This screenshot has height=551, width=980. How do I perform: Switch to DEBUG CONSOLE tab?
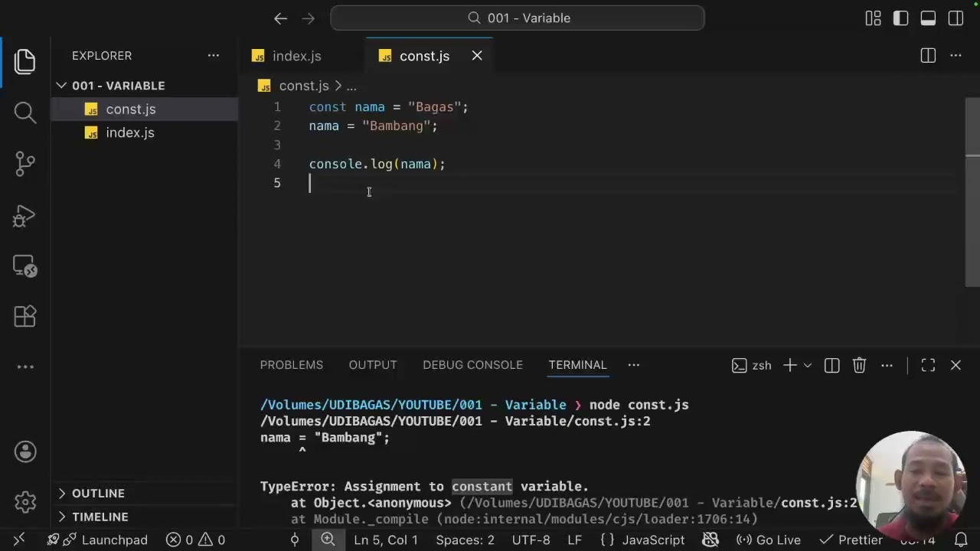click(x=472, y=365)
